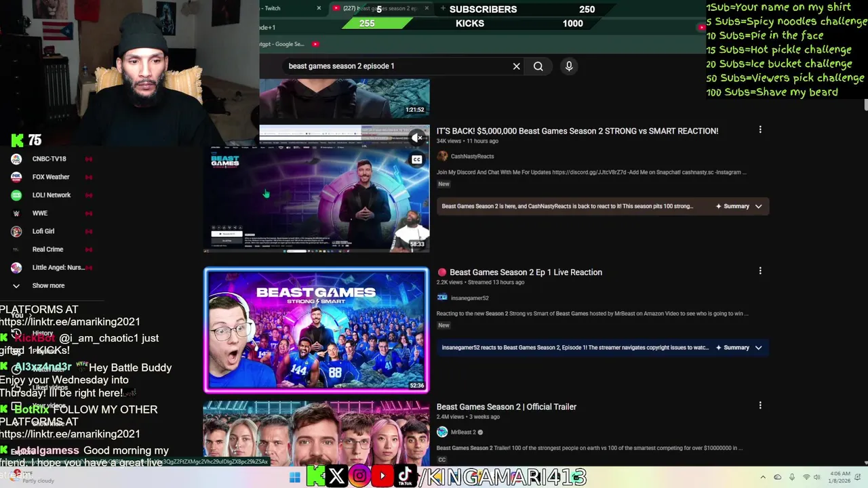Clear the YouTube search box text
The width and height of the screenshot is (868, 488).
point(516,66)
